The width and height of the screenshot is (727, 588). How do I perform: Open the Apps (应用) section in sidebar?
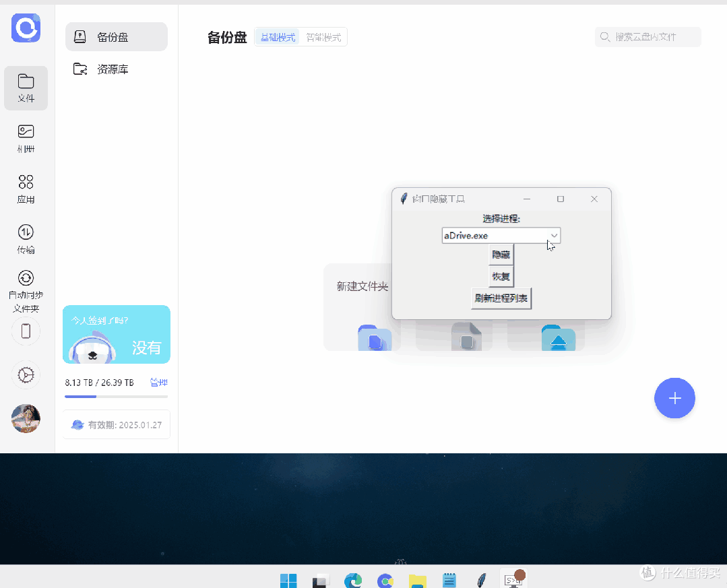click(26, 189)
